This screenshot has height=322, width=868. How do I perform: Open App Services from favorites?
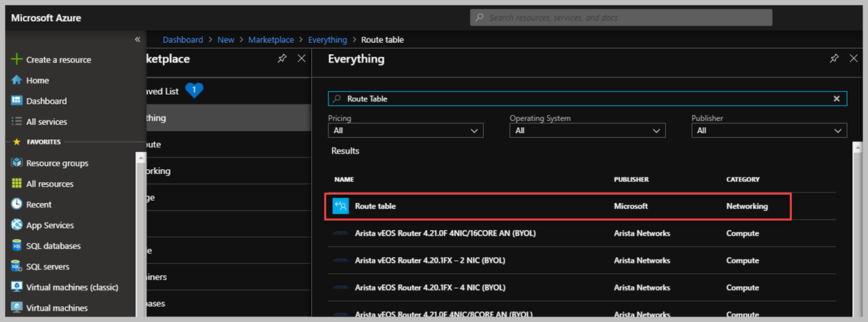(50, 225)
